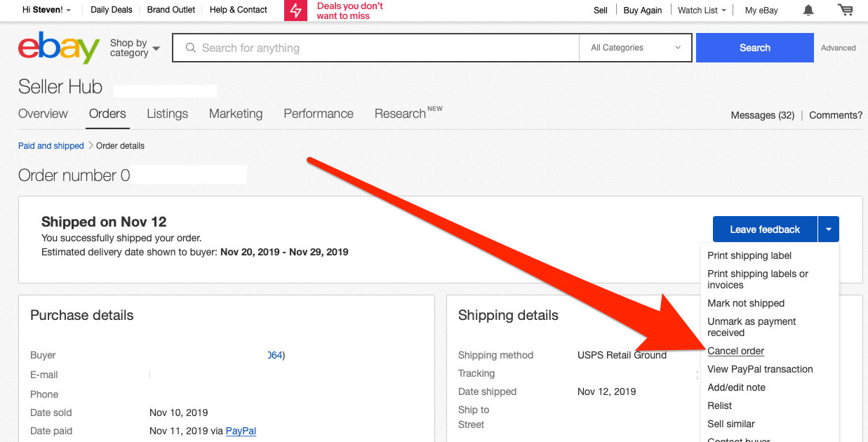This screenshot has height=442, width=868.
Task: Open the shopping cart icon
Action: 846,10
